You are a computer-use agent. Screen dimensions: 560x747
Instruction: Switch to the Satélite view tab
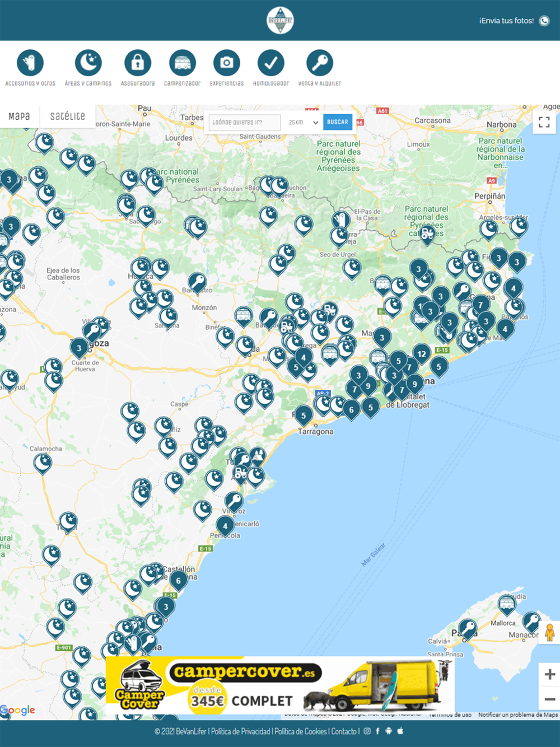pos(67,116)
